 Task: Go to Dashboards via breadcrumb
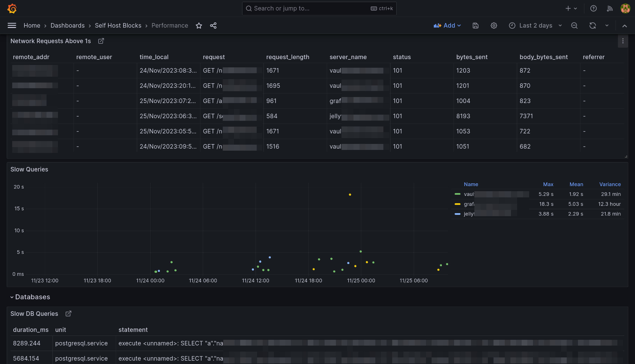68,26
